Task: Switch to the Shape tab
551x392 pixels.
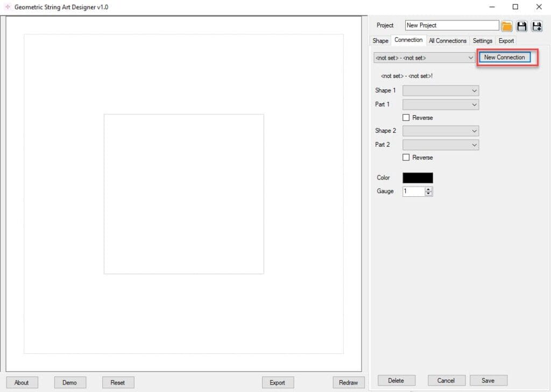Action: click(380, 41)
